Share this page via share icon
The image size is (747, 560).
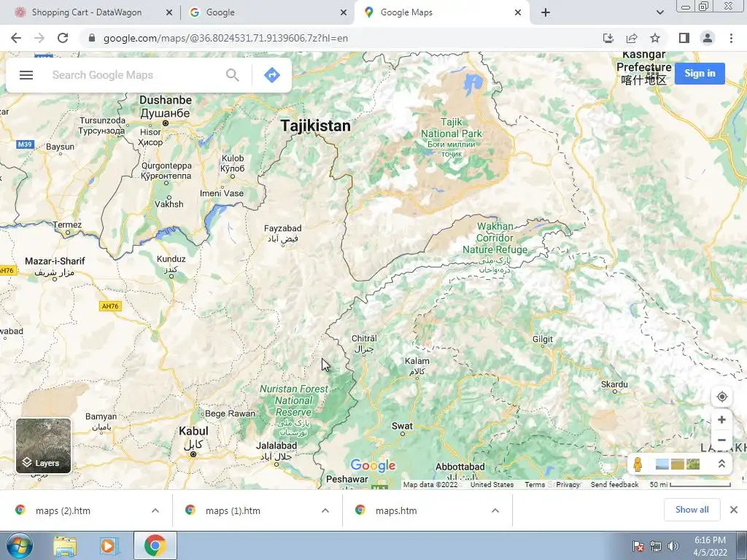coord(632,38)
